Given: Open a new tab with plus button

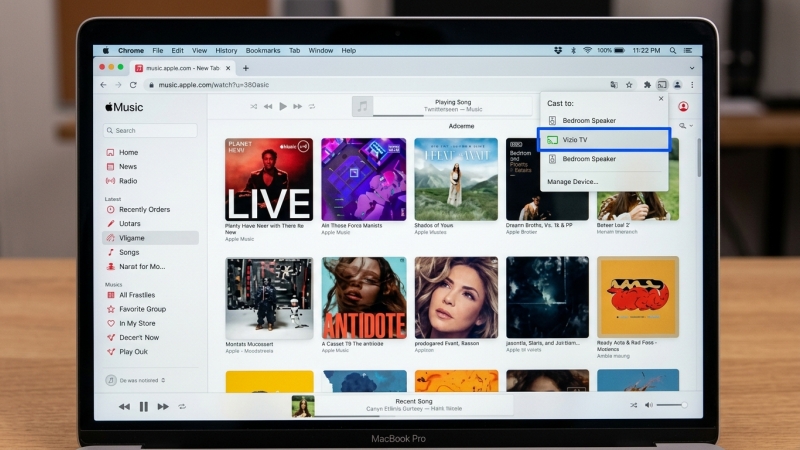Looking at the screenshot, I should (245, 68).
